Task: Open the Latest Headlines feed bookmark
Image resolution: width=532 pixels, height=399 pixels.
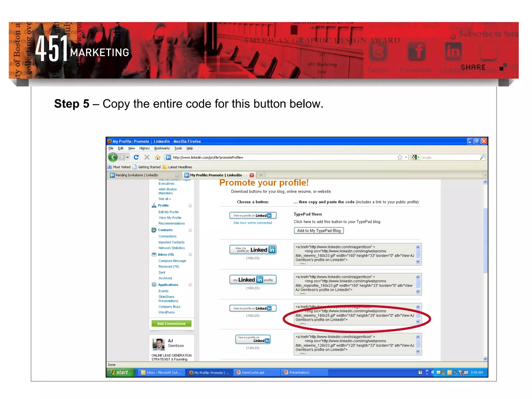Action: tap(177, 167)
